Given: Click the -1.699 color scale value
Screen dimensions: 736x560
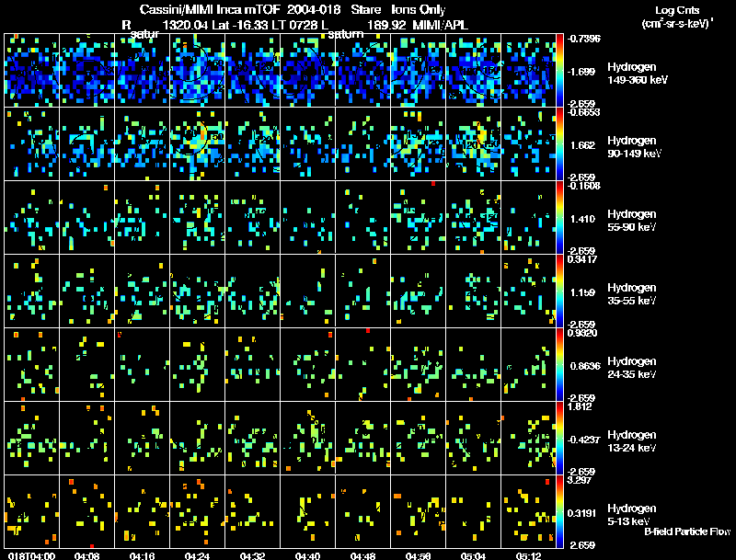Looking at the screenshot, I should (581, 72).
